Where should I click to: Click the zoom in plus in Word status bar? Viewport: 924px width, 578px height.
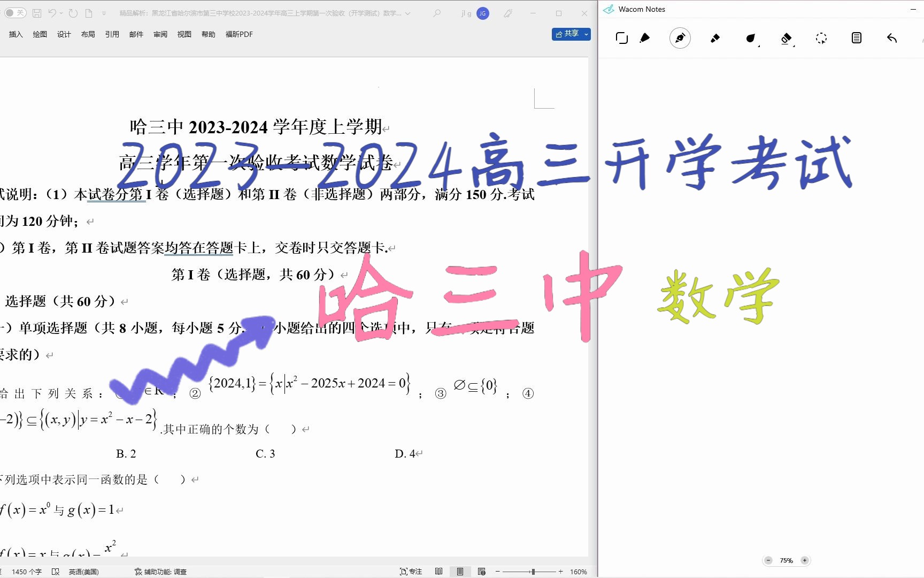click(560, 572)
